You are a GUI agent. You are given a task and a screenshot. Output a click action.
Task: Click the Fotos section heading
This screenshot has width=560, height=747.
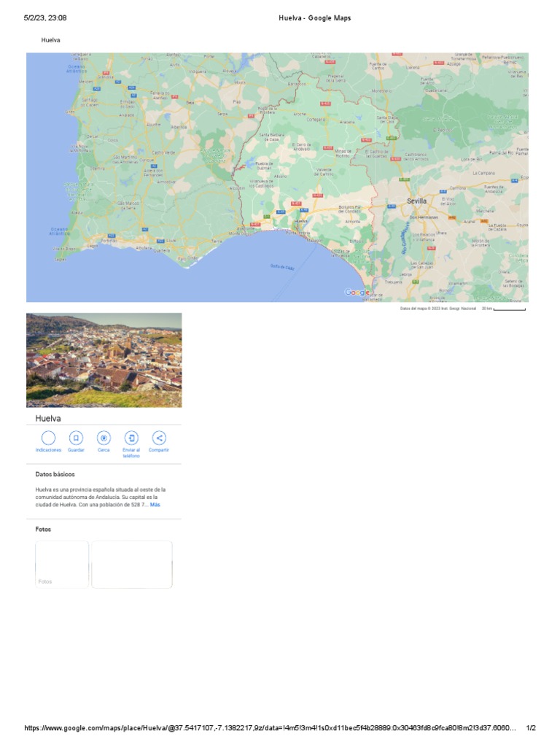[x=43, y=530]
